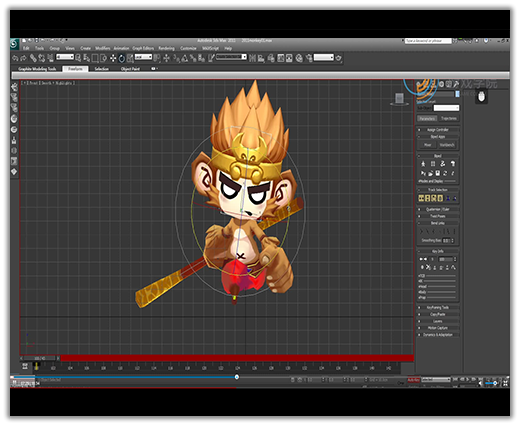Toggle Biped Motion Flow Mode
The image size is (520, 426).
[x=443, y=164]
